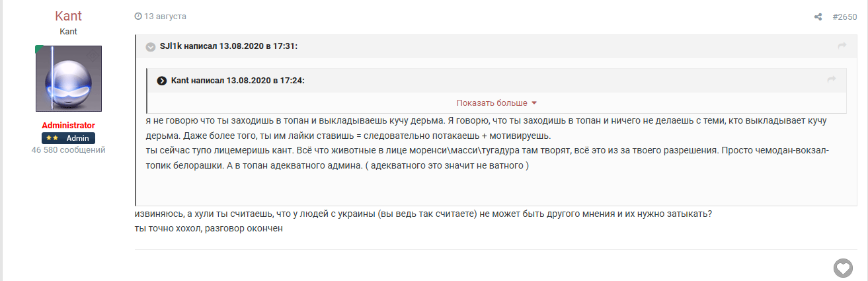Image resolution: width=868 pixels, height=281 pixels.
Task: Click the 'Kant написал' nested quote header text
Action: tap(237, 81)
